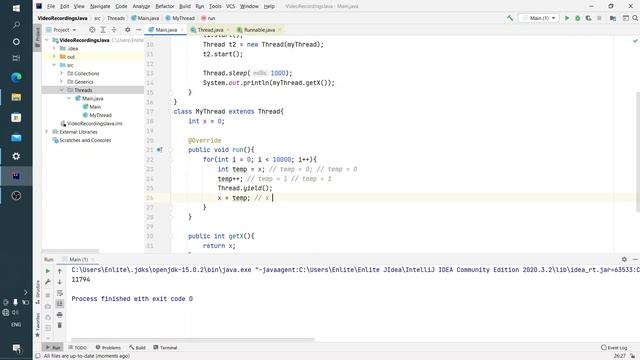Close the Thread.java editor tab

pyautogui.click(x=228, y=30)
